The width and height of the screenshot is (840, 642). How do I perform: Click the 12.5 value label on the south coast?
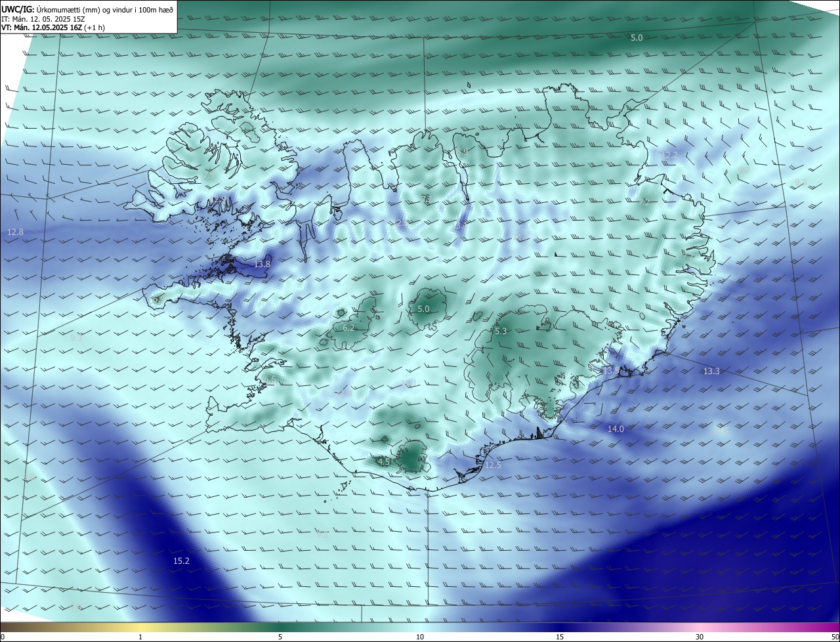click(493, 465)
